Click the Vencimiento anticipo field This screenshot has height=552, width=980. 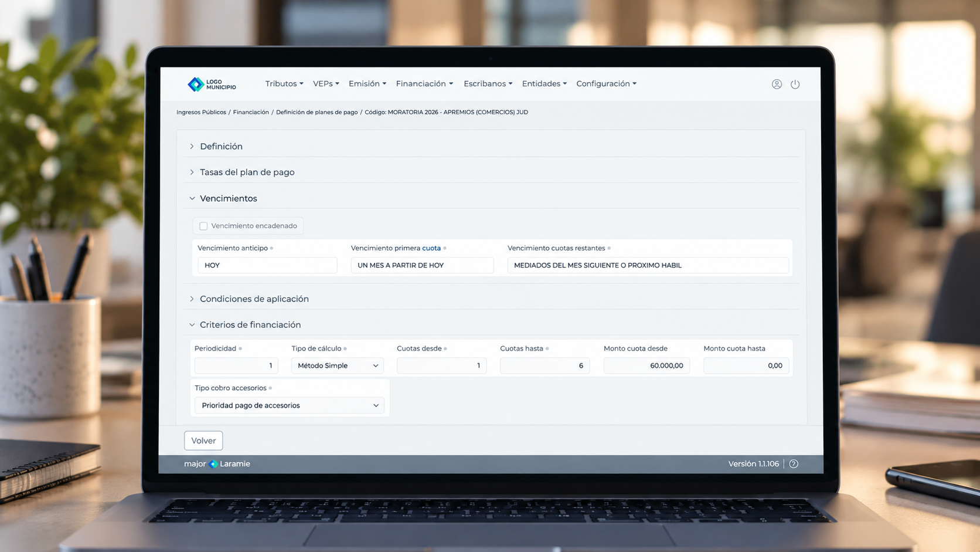[x=267, y=265]
